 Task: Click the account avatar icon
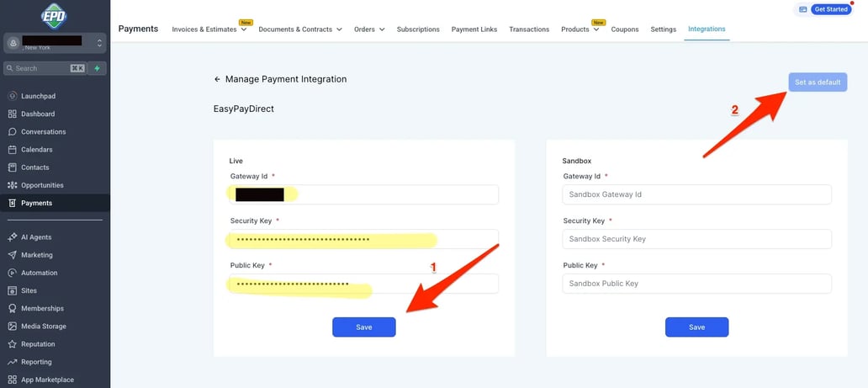pyautogui.click(x=13, y=43)
